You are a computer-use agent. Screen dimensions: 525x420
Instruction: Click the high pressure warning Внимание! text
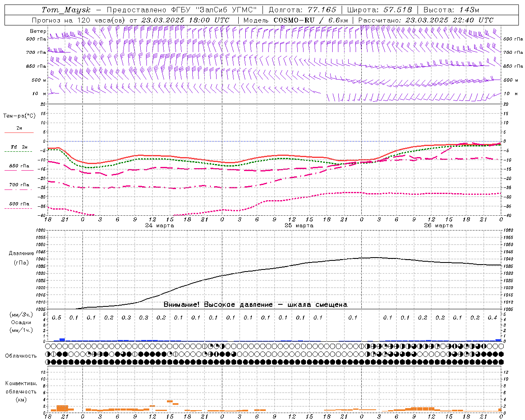pos(256,304)
